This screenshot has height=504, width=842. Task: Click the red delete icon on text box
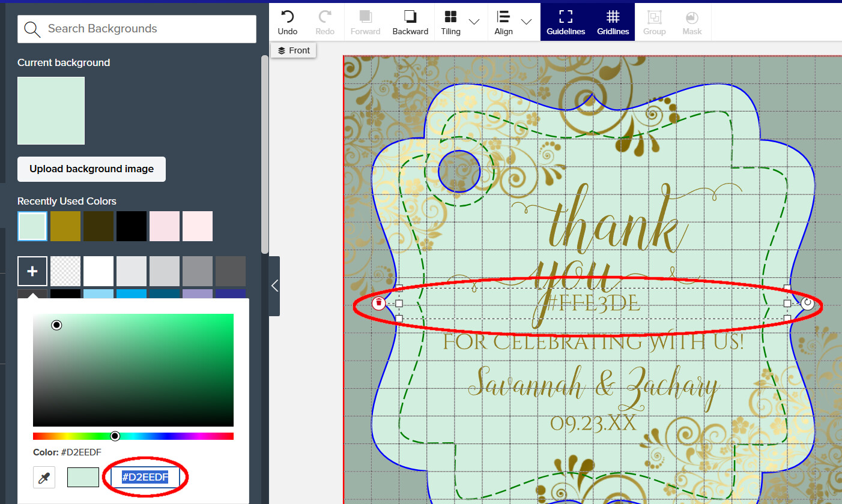pyautogui.click(x=378, y=303)
